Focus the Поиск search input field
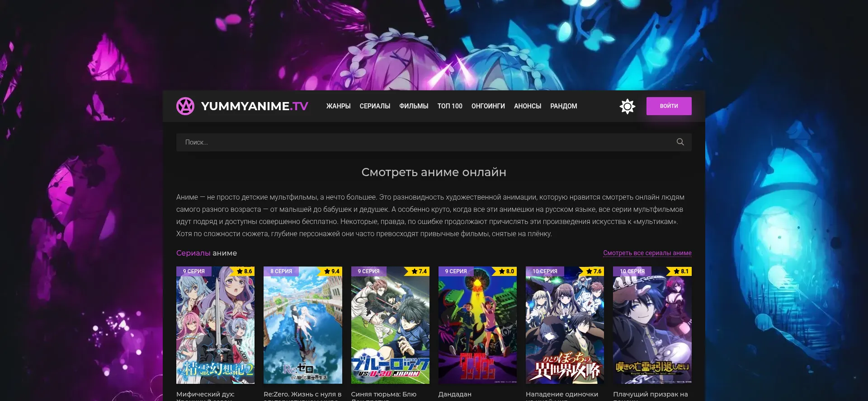The height and width of the screenshot is (401, 868). (425, 142)
